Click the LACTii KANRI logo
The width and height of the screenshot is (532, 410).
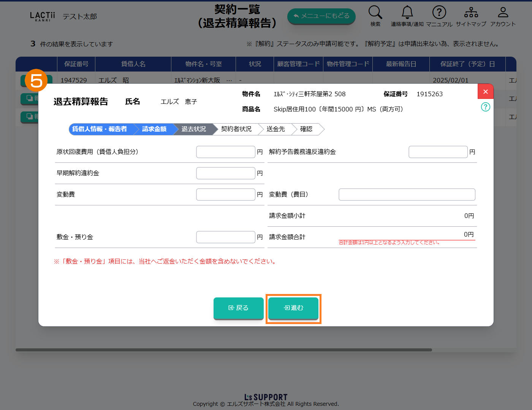tap(42, 16)
